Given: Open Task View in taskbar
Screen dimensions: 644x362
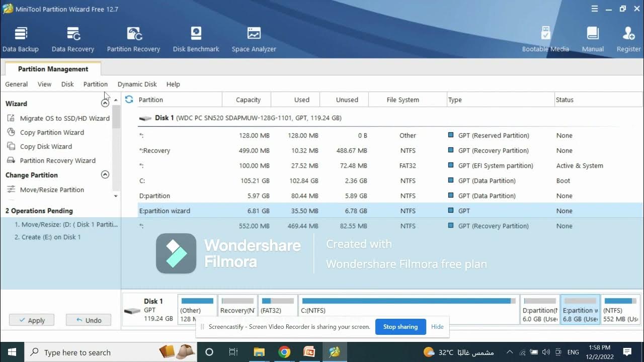Looking at the screenshot, I should tap(233, 352).
